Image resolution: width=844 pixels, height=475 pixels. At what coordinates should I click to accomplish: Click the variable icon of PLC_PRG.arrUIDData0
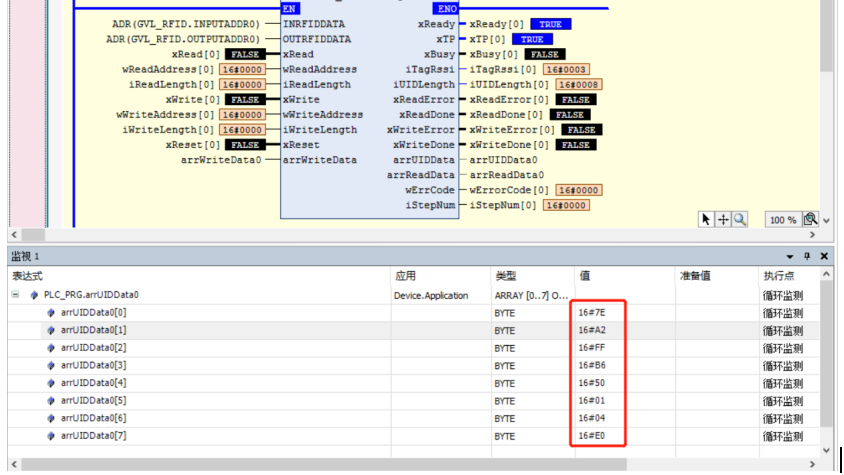pos(34,295)
